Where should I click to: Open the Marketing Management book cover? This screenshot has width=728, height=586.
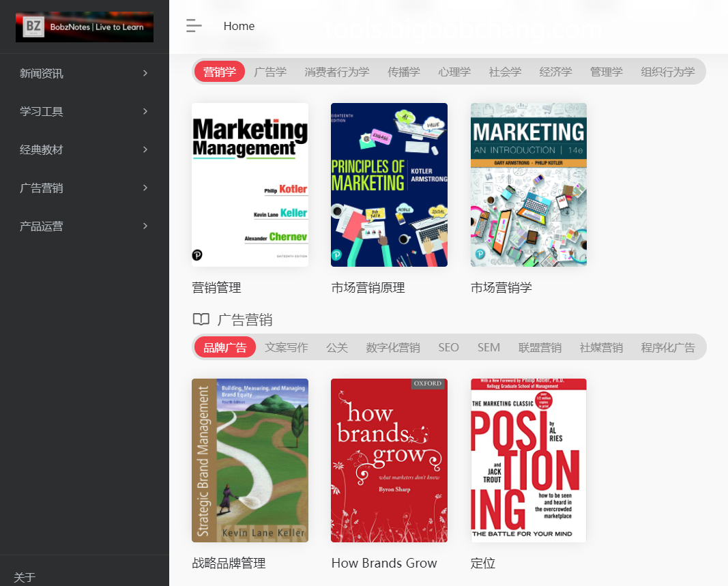[250, 185]
